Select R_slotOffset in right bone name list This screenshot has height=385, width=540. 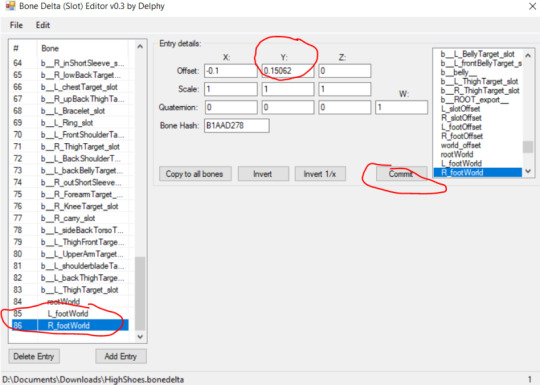[x=478, y=118]
